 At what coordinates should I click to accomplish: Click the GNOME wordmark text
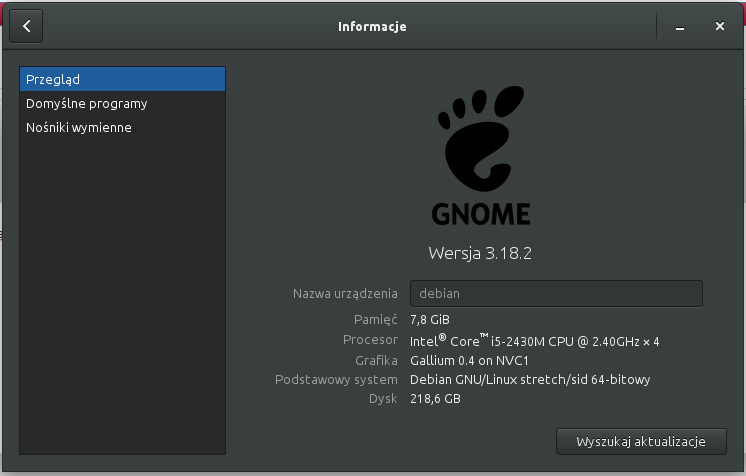[480, 214]
